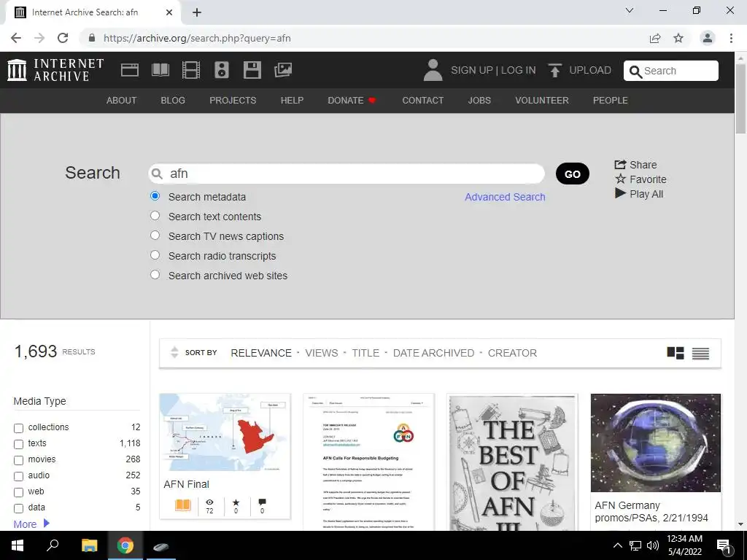Click the Share icon

620,164
